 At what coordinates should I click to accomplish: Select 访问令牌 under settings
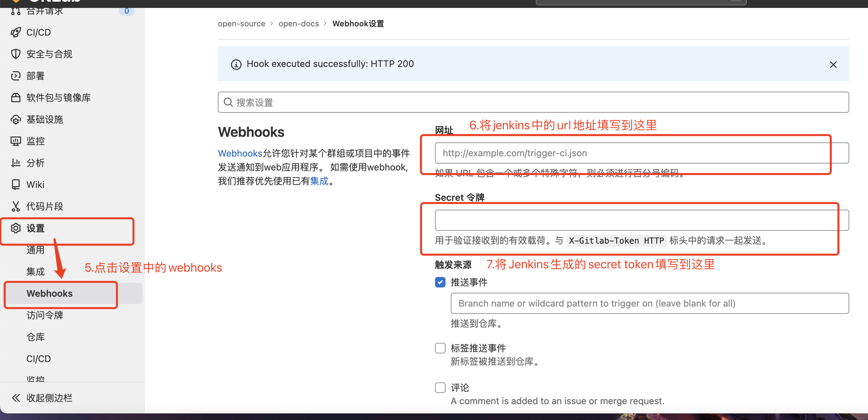point(45,315)
